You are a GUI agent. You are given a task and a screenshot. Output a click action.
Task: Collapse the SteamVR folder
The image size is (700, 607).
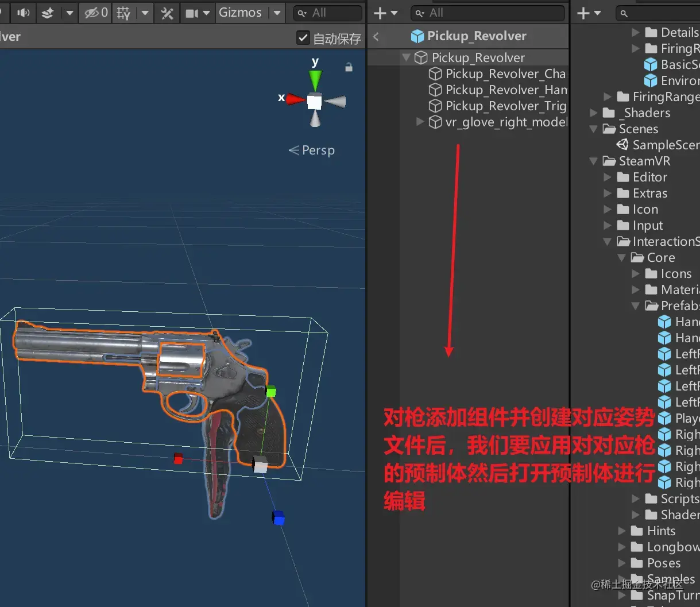click(594, 161)
